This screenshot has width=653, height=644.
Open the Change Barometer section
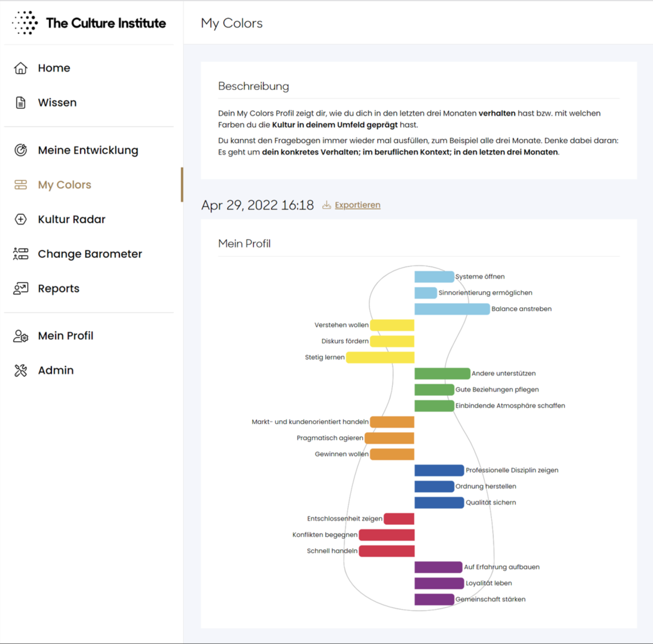[90, 254]
